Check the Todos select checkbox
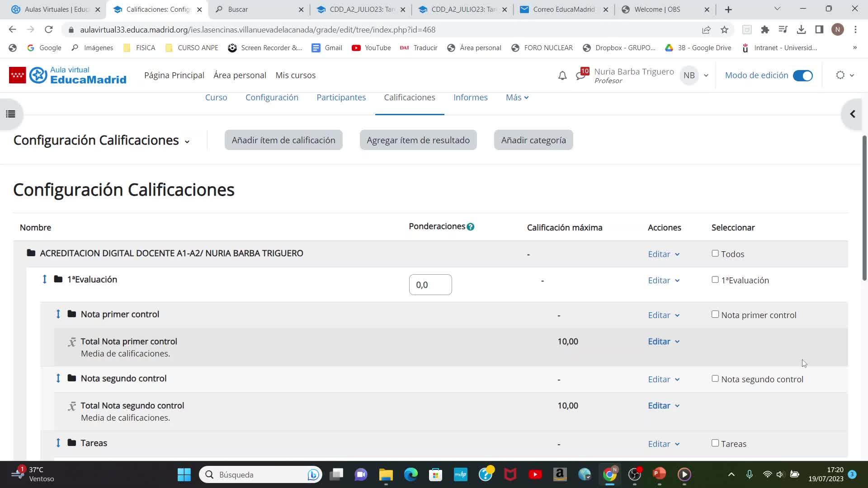868x488 pixels. tap(715, 253)
